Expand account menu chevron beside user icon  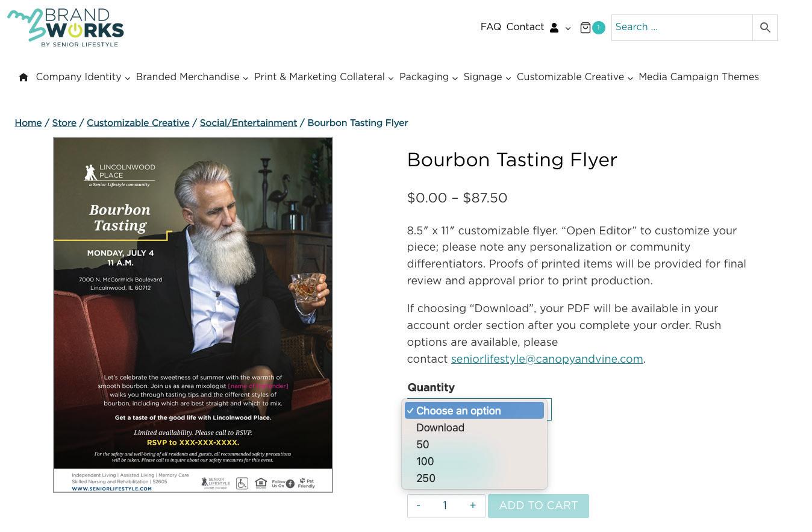pos(567,28)
